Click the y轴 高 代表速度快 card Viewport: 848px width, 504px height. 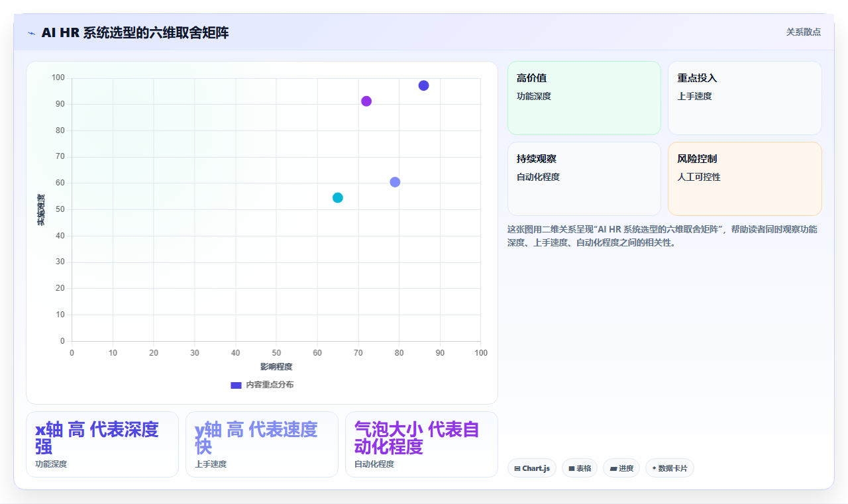[x=262, y=444]
